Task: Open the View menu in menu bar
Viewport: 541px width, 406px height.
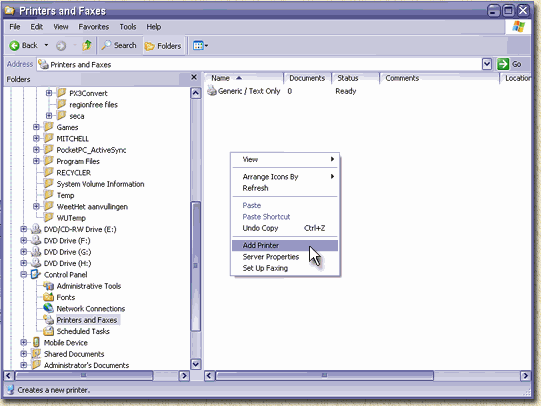Action: click(61, 27)
